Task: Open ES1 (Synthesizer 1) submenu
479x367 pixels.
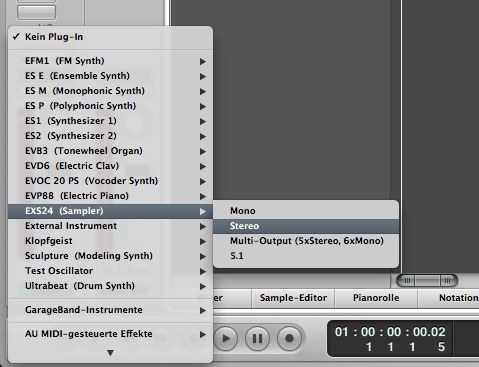Action: 110,121
